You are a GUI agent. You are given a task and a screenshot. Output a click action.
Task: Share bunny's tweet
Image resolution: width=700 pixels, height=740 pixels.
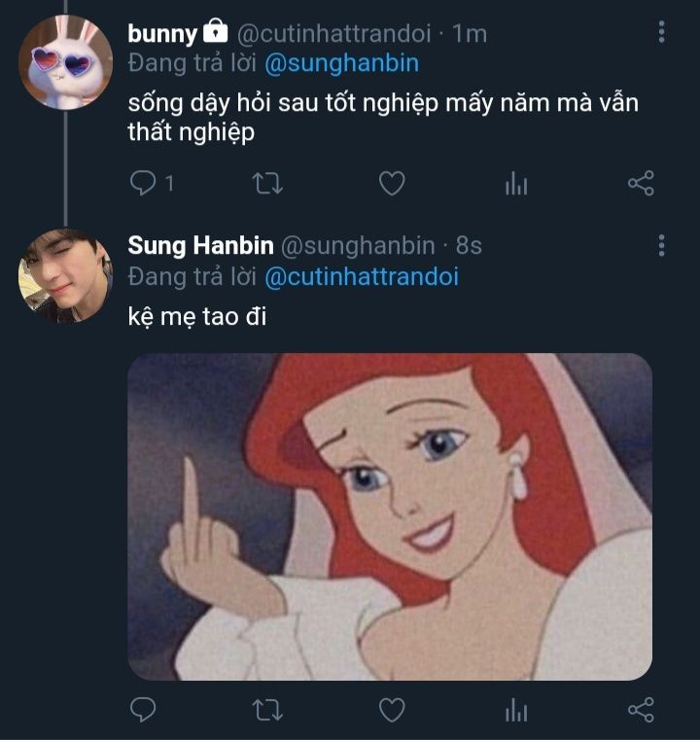(x=641, y=183)
